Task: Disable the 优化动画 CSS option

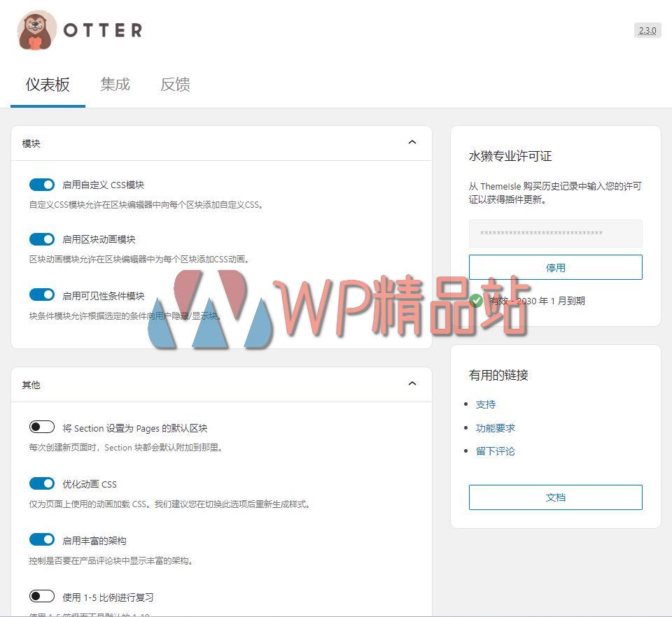Action: pyautogui.click(x=41, y=483)
